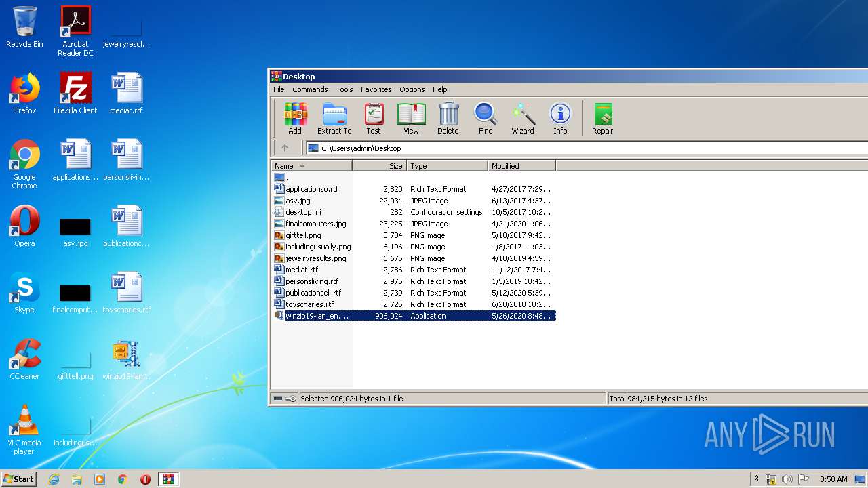868x488 pixels.
Task: Click the Delete trash can icon
Action: pos(448,119)
